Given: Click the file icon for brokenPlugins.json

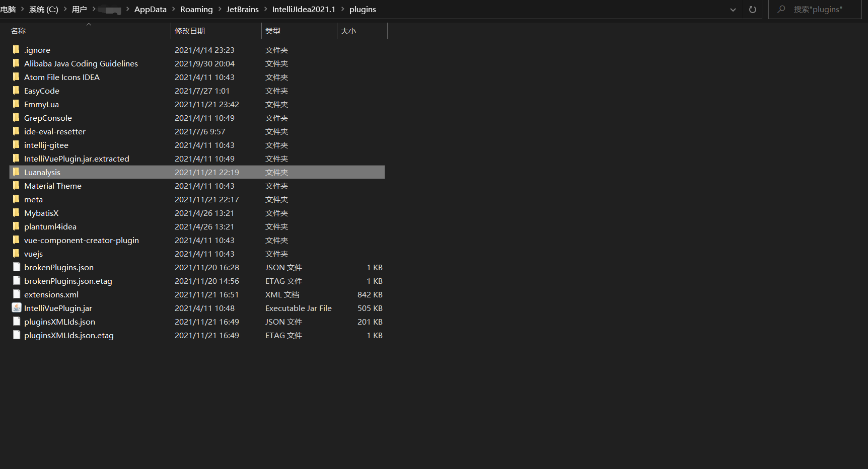Looking at the screenshot, I should pos(17,267).
